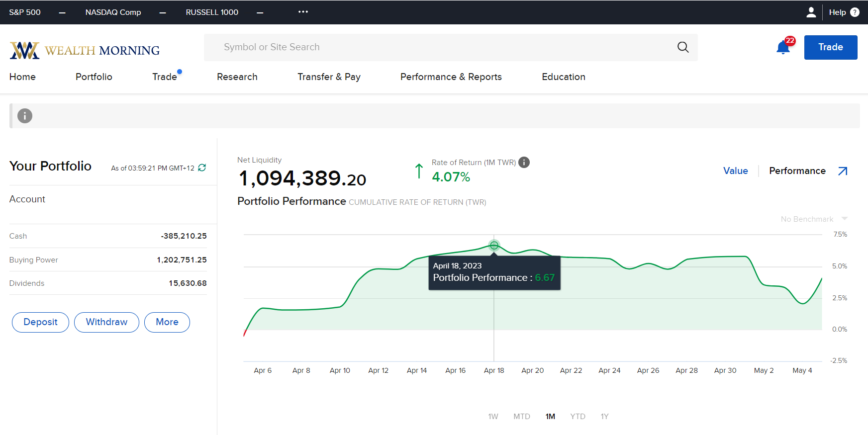Open the Help question mark icon
The height and width of the screenshot is (435, 868).
(x=855, y=12)
